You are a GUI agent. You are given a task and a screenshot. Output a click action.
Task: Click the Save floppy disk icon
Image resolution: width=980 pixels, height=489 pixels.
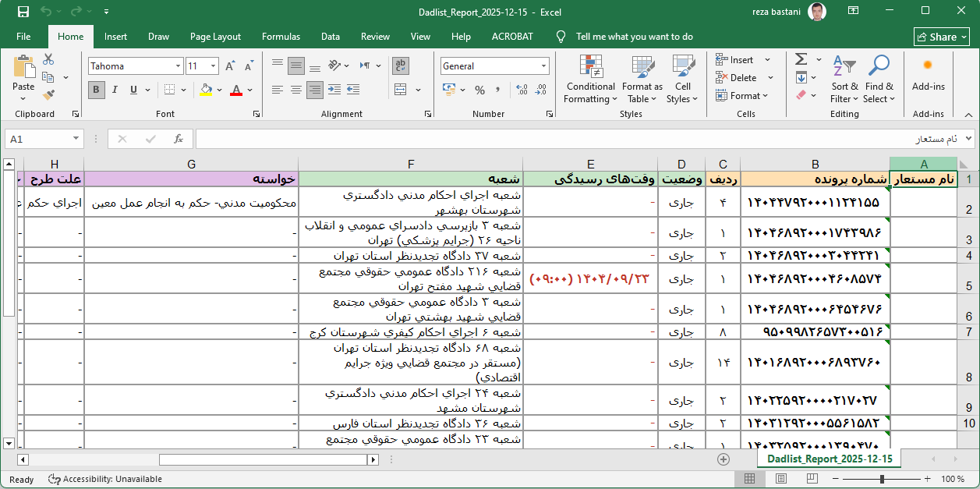(23, 12)
